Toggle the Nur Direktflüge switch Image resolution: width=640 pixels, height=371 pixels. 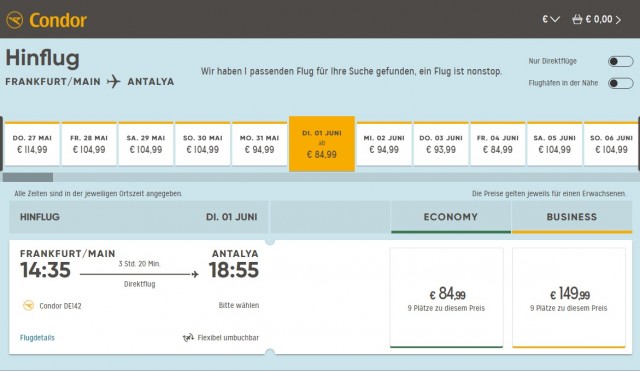click(x=620, y=61)
